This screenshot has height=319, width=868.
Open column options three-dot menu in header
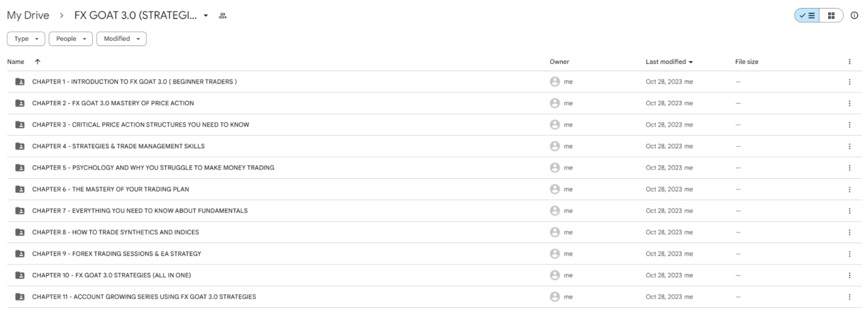pos(849,62)
